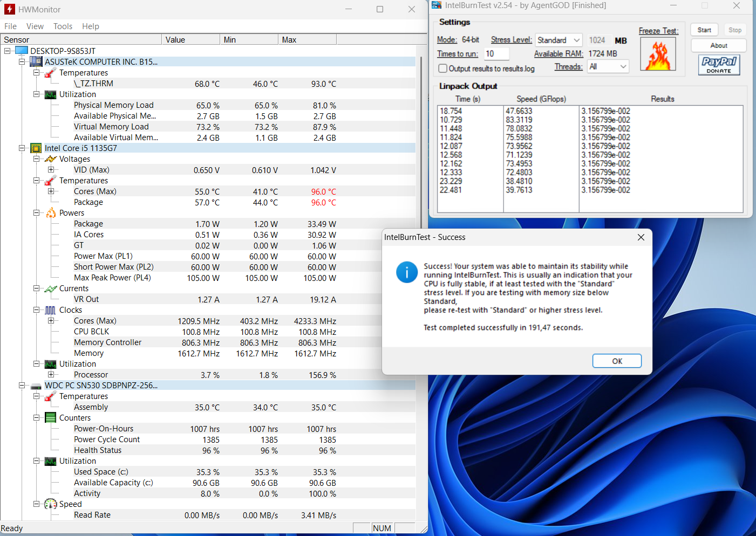
Task: Click the WDC SN530 drive icon
Action: point(36,386)
